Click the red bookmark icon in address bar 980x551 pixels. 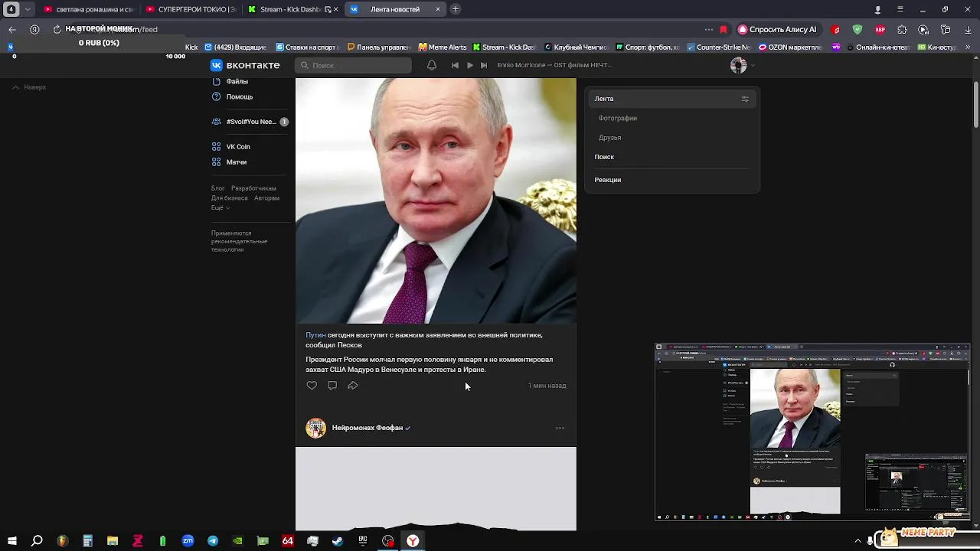[x=724, y=29]
